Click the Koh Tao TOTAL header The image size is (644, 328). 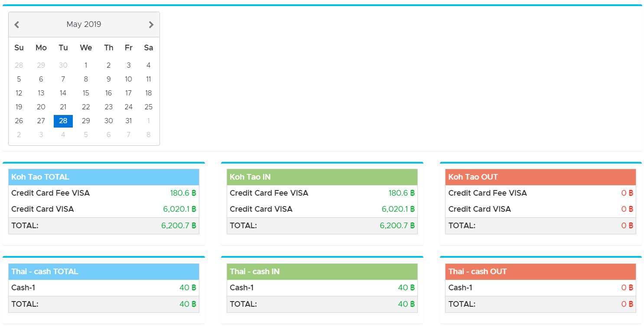point(104,177)
